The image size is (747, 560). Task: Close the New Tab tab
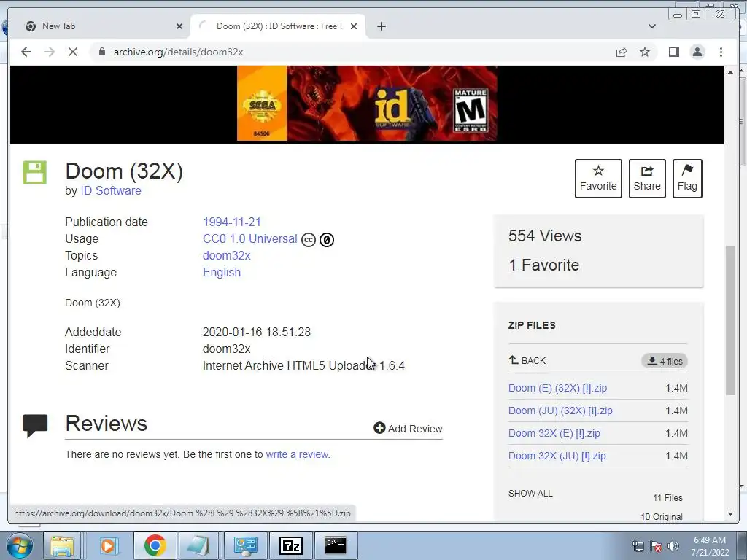tap(179, 26)
